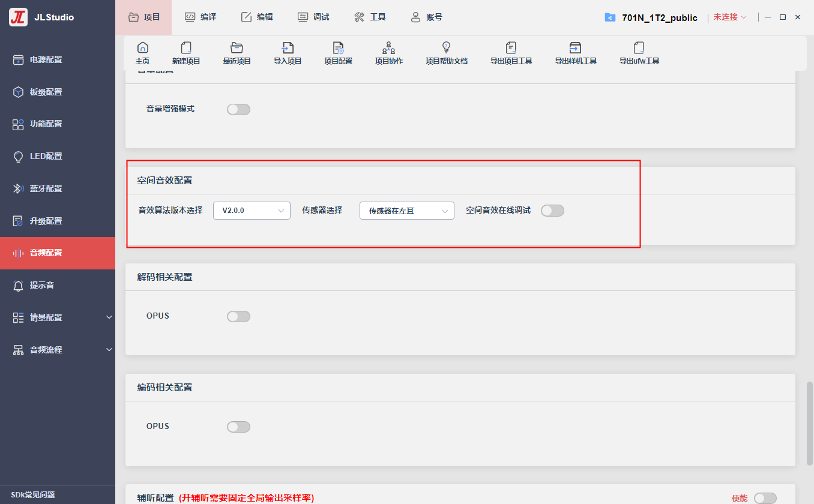
Task: Select 音频配置 in the sidebar
Action: tap(58, 253)
